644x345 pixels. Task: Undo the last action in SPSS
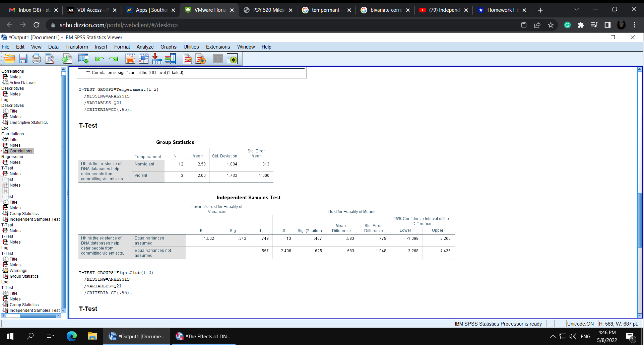(100, 59)
